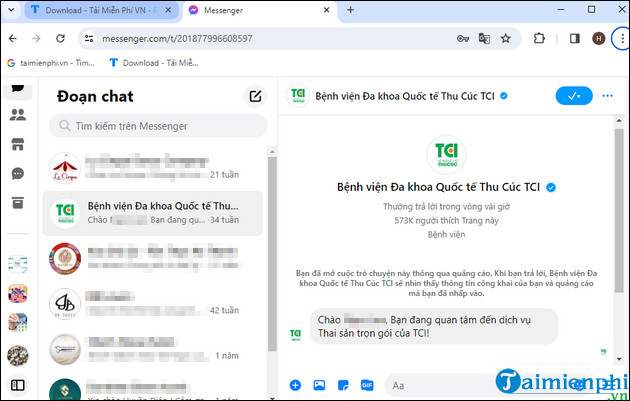Open the floral community thumbnail in sidebar
Screen dimensions: 630x401
(x=18, y=356)
